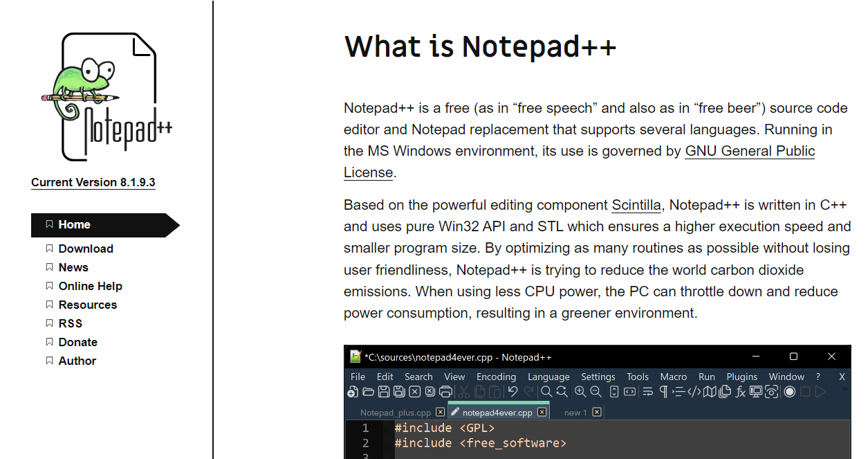Click the Record Macro circle icon
868x459 pixels.
(789, 392)
